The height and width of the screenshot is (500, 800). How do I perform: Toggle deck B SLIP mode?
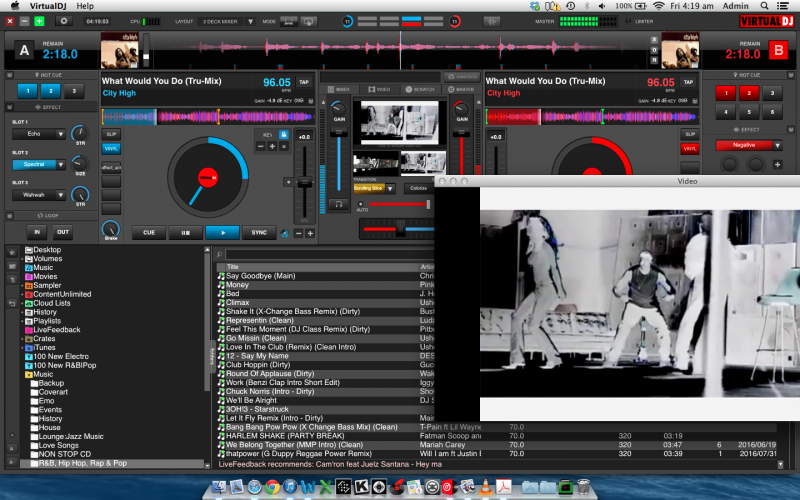tap(690, 134)
